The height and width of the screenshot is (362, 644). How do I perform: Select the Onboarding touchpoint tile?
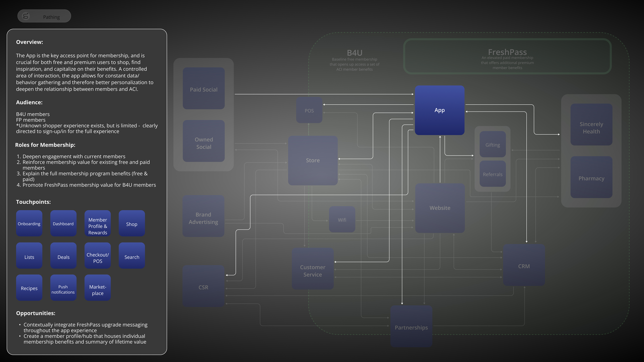coord(29,223)
